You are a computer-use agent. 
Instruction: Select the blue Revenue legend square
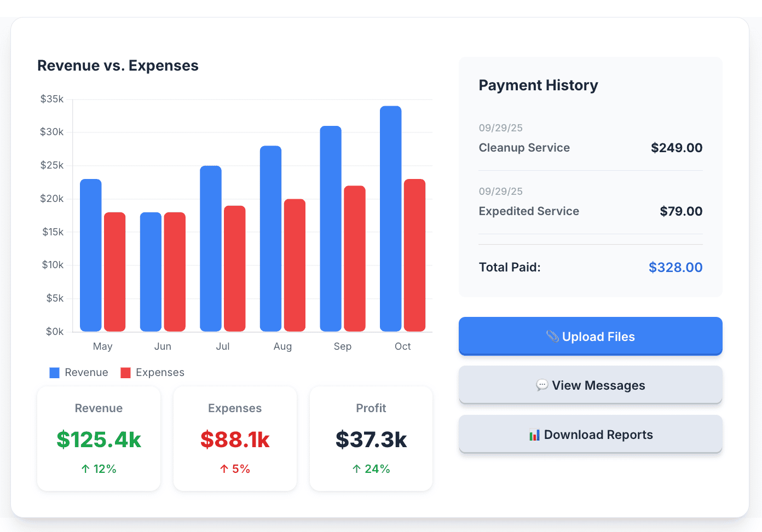pyautogui.click(x=54, y=372)
